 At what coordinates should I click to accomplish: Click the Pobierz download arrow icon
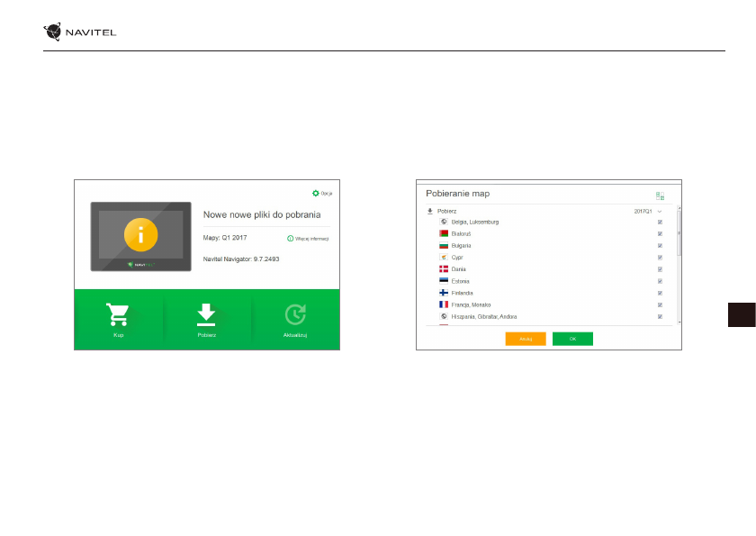[x=206, y=314]
